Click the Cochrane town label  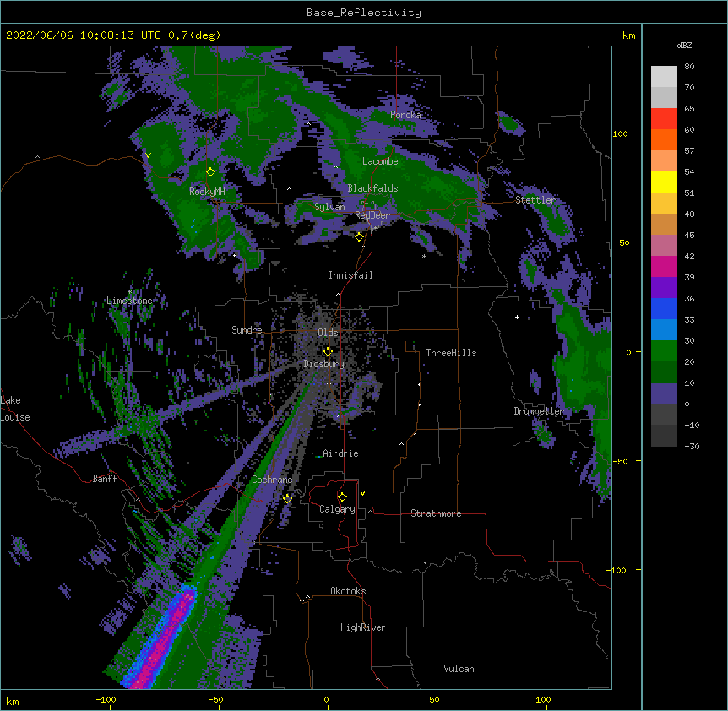(x=272, y=480)
